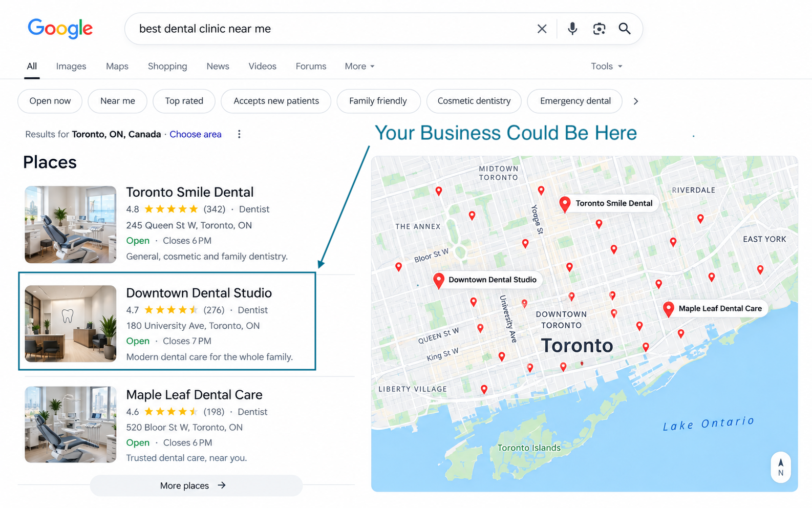Switch to the All tab
This screenshot has width=812, height=508.
(x=32, y=66)
